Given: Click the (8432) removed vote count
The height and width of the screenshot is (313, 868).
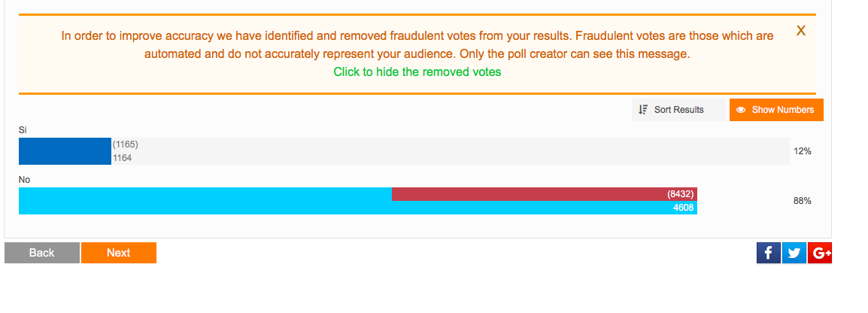Looking at the screenshot, I should 681,194.
